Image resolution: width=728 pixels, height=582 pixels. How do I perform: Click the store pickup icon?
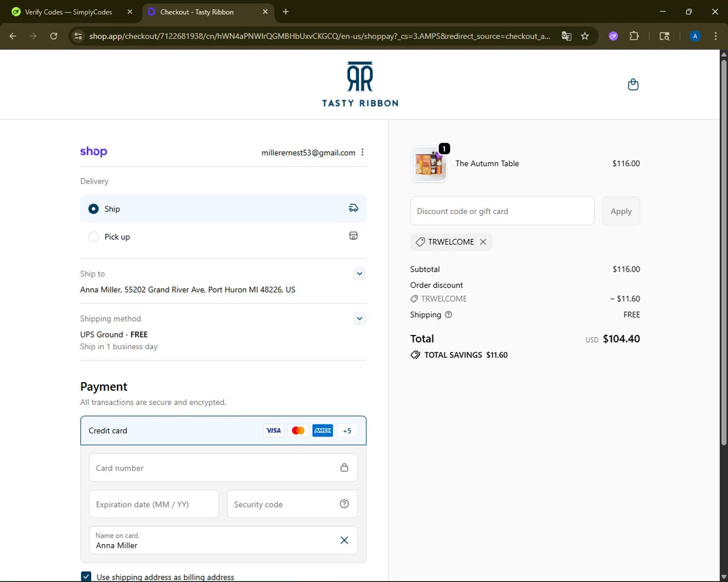point(353,236)
